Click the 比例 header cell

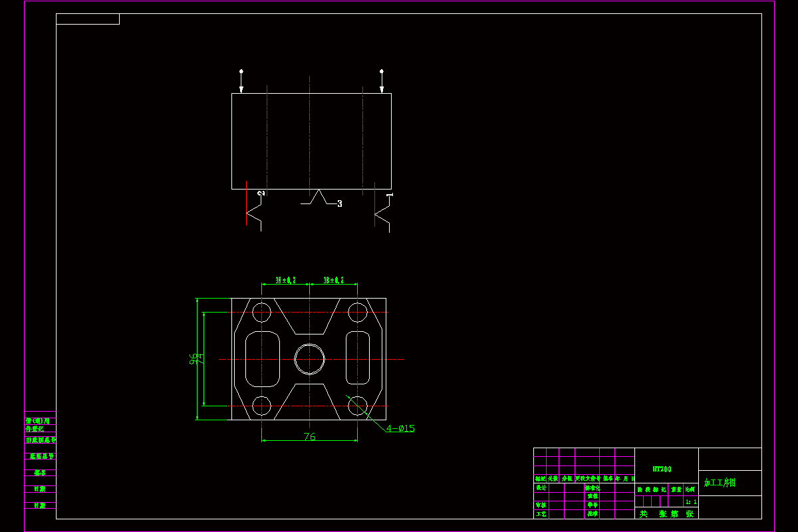coord(691,489)
